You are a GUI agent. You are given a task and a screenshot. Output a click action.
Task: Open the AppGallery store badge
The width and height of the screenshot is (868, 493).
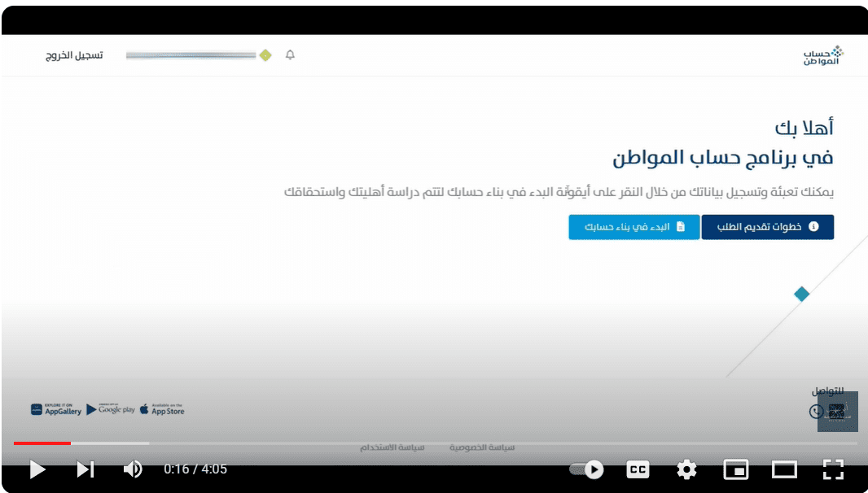coord(56,409)
